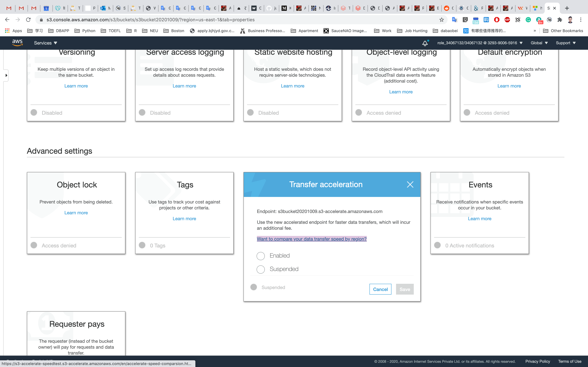Viewport: 588px width, 367px height.
Task: Open the notifications bell icon
Action: pyautogui.click(x=425, y=43)
